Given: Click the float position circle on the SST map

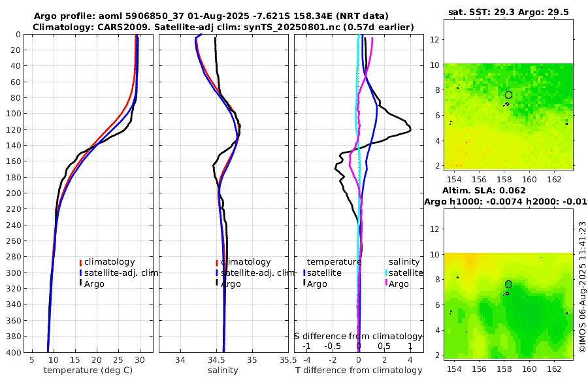Looking at the screenshot, I should [x=508, y=95].
